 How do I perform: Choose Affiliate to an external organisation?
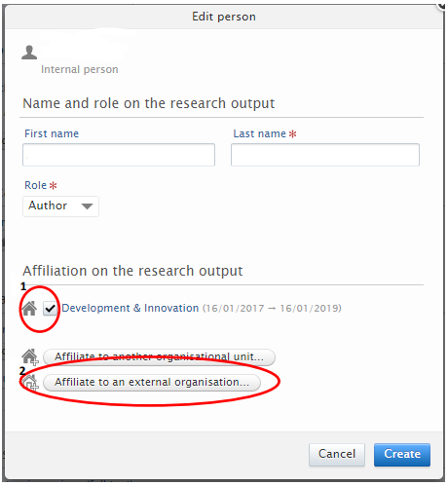pos(152,383)
